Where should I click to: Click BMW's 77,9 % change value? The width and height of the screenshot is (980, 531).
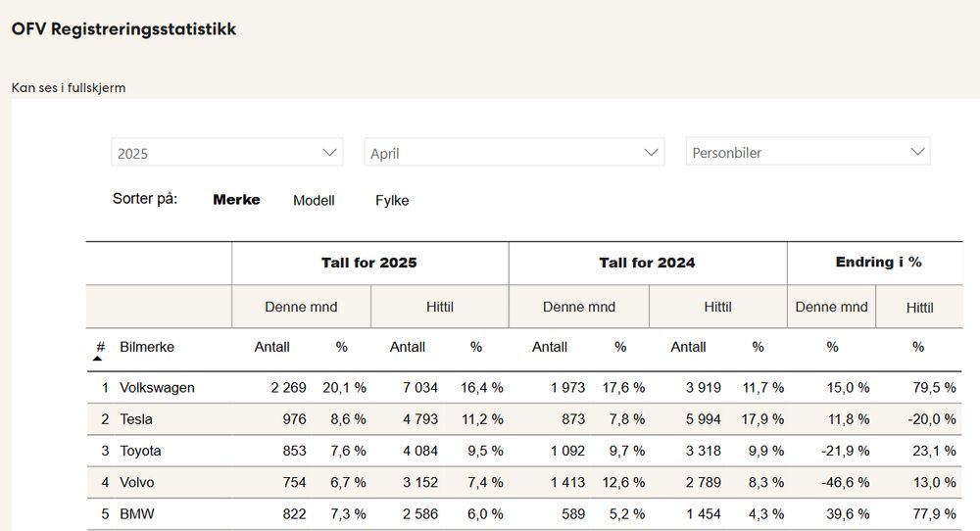(934, 514)
